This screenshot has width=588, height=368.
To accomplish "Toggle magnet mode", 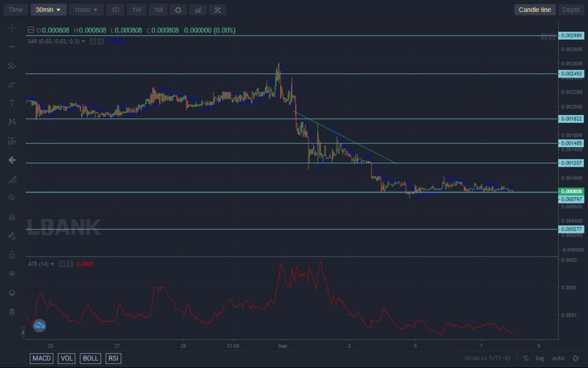I will [12, 217].
